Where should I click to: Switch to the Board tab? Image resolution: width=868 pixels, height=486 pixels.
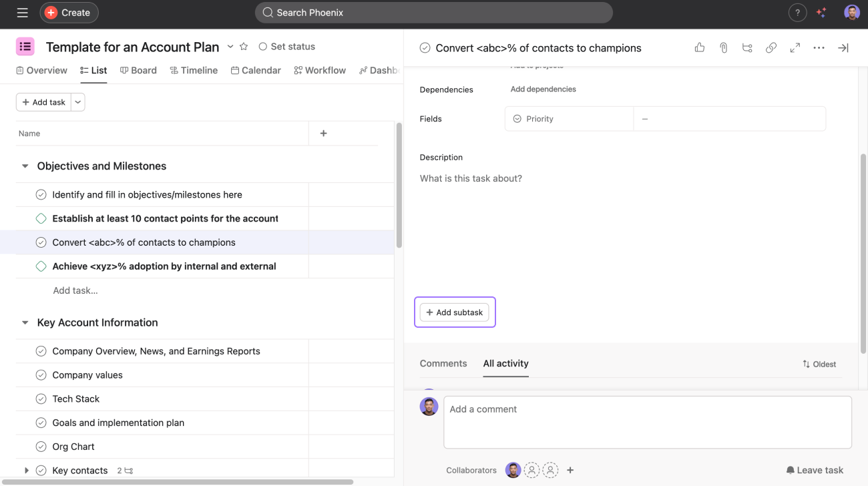[x=138, y=70]
